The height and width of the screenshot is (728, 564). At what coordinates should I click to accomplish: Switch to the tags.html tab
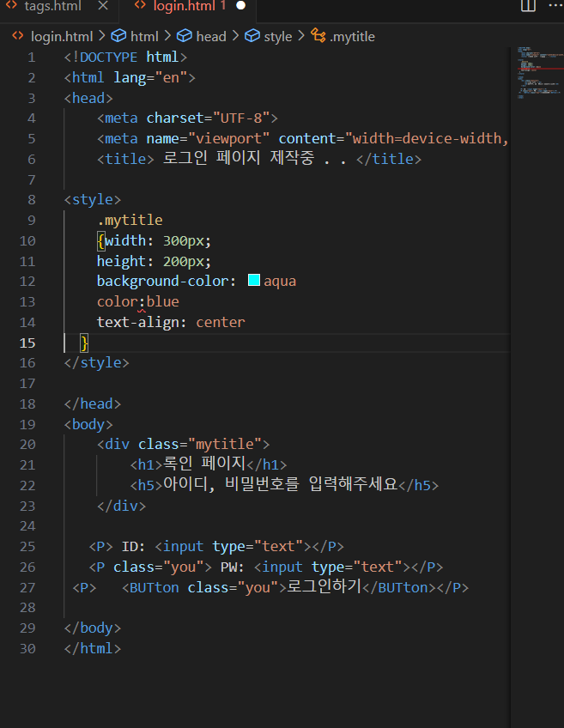pyautogui.click(x=53, y=6)
